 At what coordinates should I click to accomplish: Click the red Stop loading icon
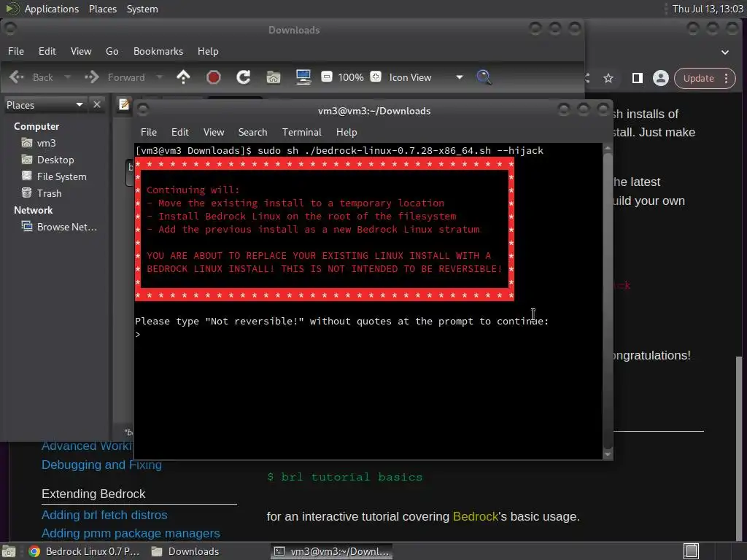tap(214, 77)
